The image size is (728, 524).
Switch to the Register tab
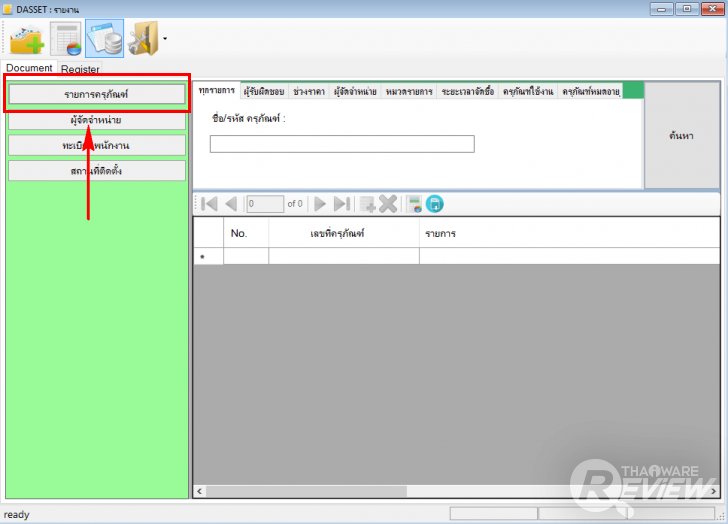click(x=80, y=69)
